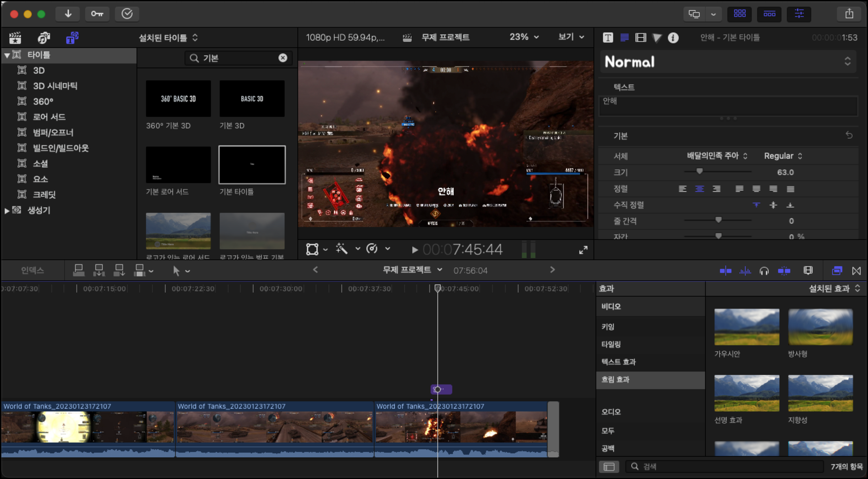Open the 보기 view options menu
Viewport: 868px width, 479px height.
pos(571,37)
